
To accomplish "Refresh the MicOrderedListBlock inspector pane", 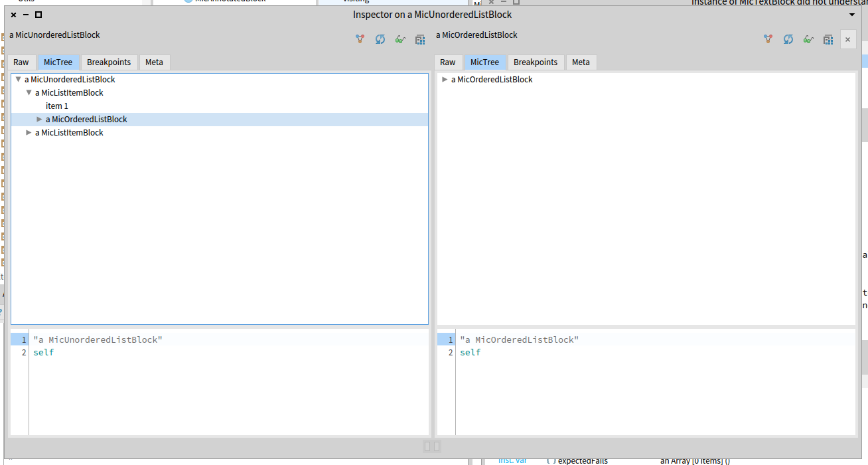I will tap(788, 39).
